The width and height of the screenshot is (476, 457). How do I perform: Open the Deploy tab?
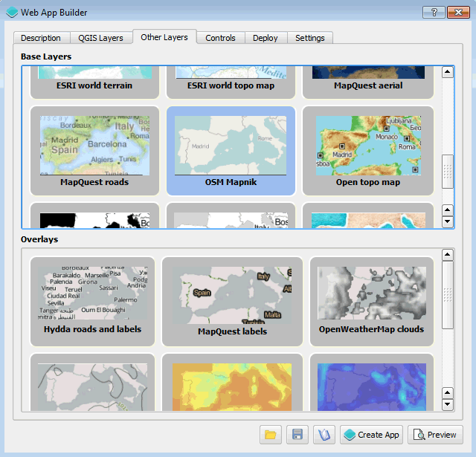pos(265,38)
